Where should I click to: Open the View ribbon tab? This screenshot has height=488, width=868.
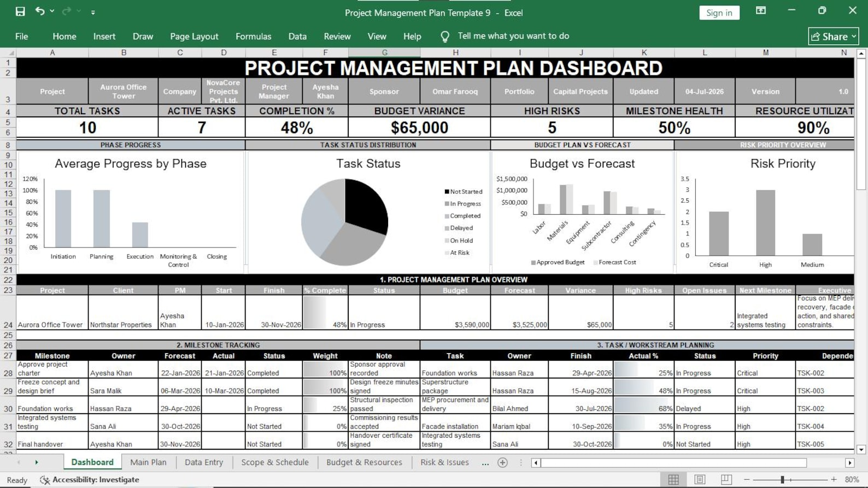(x=377, y=37)
